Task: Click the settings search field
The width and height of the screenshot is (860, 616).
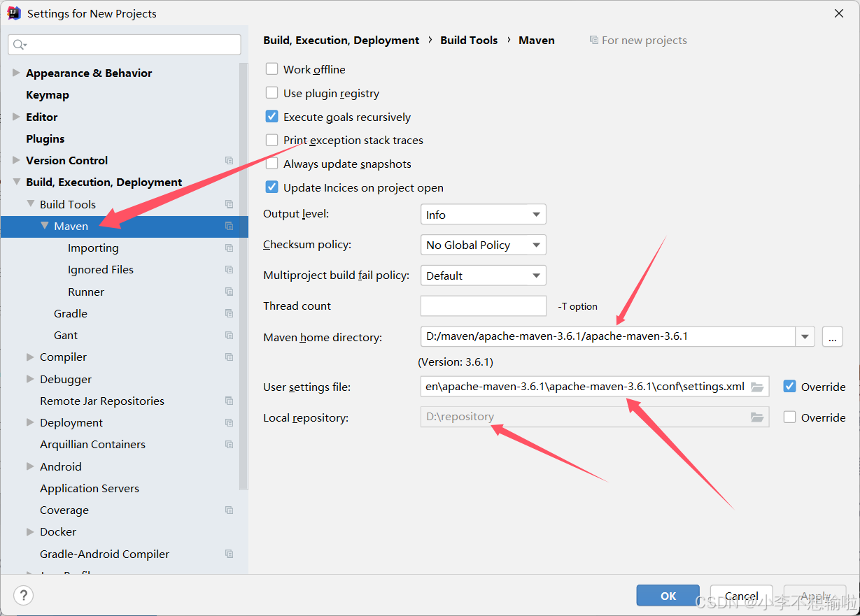Action: point(125,45)
